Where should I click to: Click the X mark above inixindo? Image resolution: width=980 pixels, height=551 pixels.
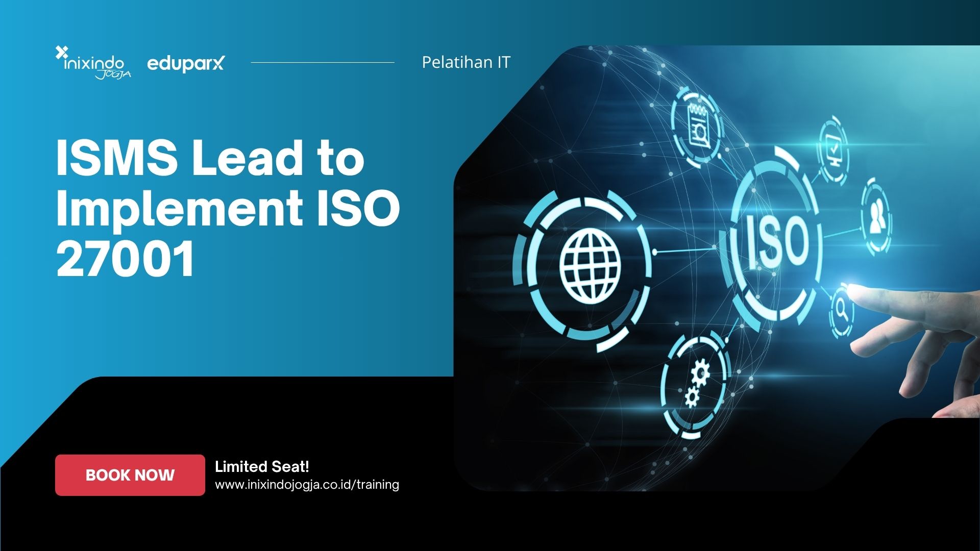61,52
